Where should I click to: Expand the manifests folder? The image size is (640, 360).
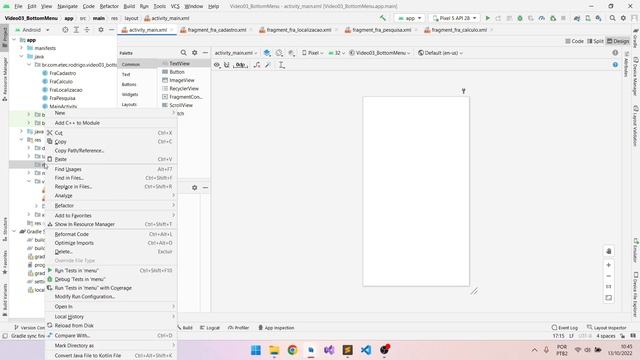[22, 48]
